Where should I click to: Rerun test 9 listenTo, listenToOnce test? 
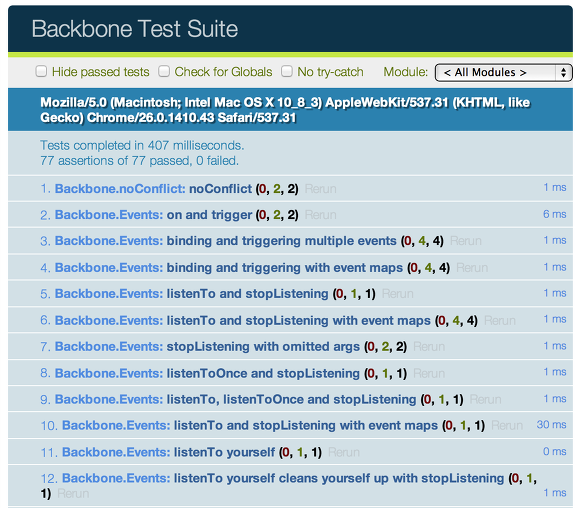click(485, 400)
